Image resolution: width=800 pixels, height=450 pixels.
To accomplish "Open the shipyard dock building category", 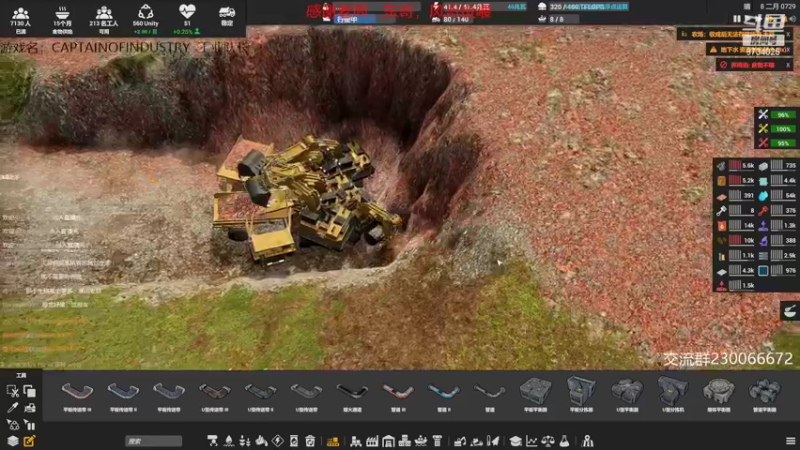I will pyautogui.click(x=421, y=441).
